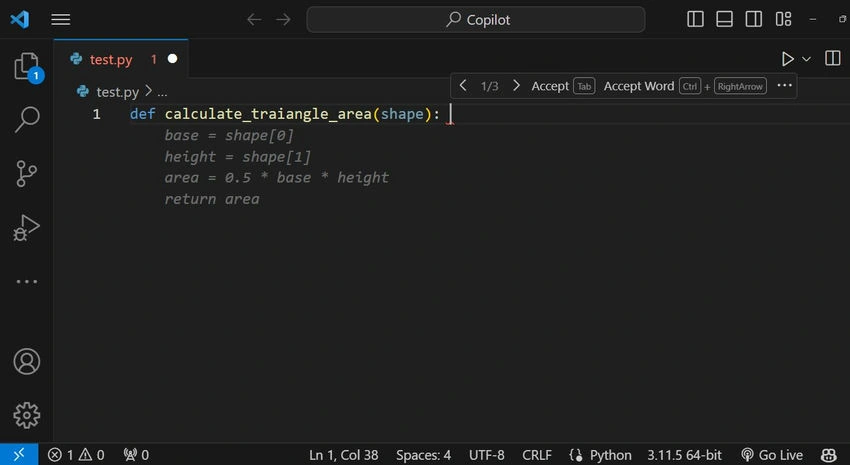The width and height of the screenshot is (850, 465).
Task: Show additional views via the ellipsis in activity bar
Action: pos(27,281)
